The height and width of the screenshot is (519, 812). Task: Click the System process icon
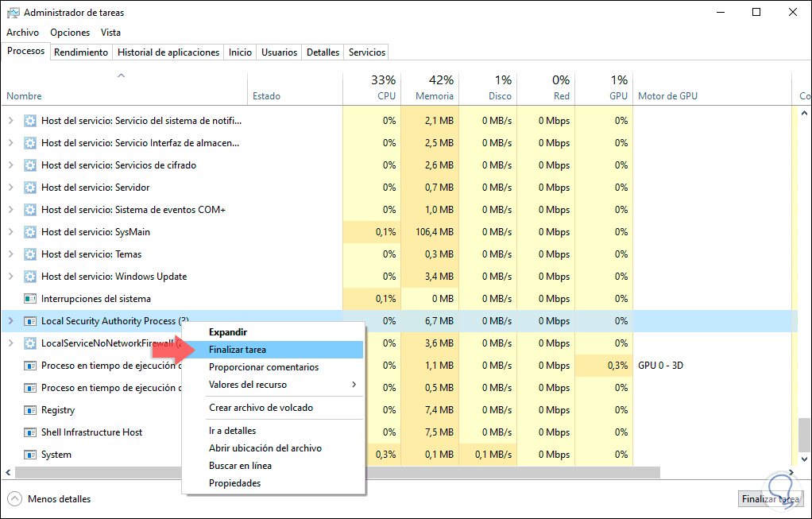pos(30,455)
